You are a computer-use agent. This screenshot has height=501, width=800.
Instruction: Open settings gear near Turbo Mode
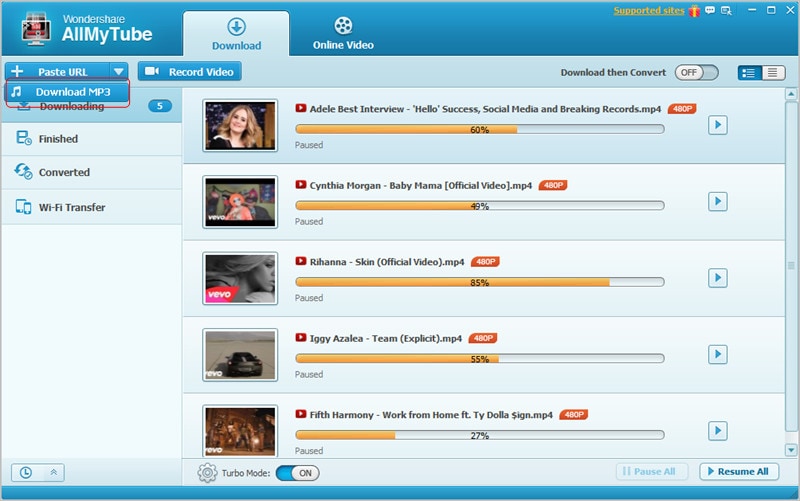tap(207, 473)
